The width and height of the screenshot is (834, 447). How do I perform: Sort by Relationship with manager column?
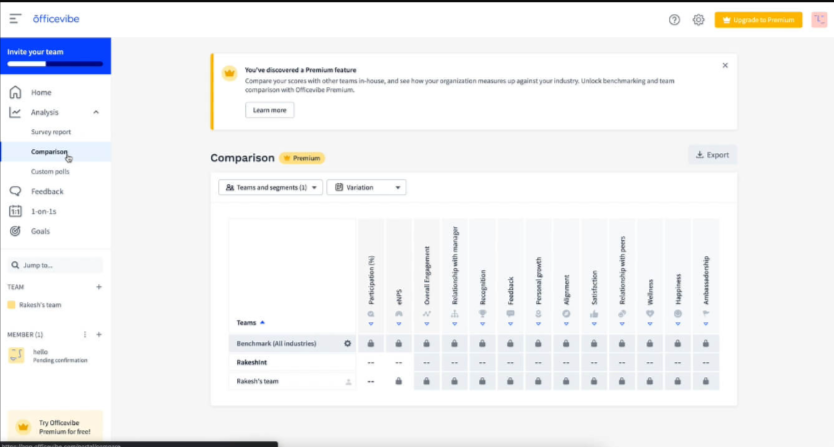tap(454, 324)
